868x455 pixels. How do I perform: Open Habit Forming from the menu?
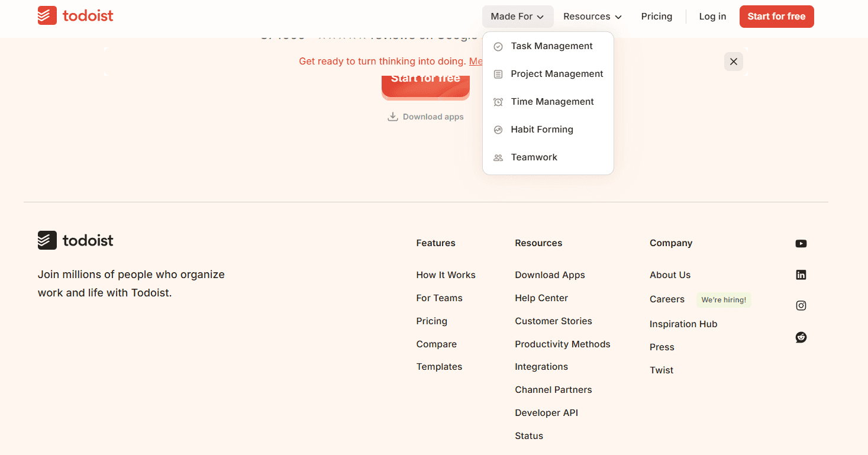tap(548, 130)
